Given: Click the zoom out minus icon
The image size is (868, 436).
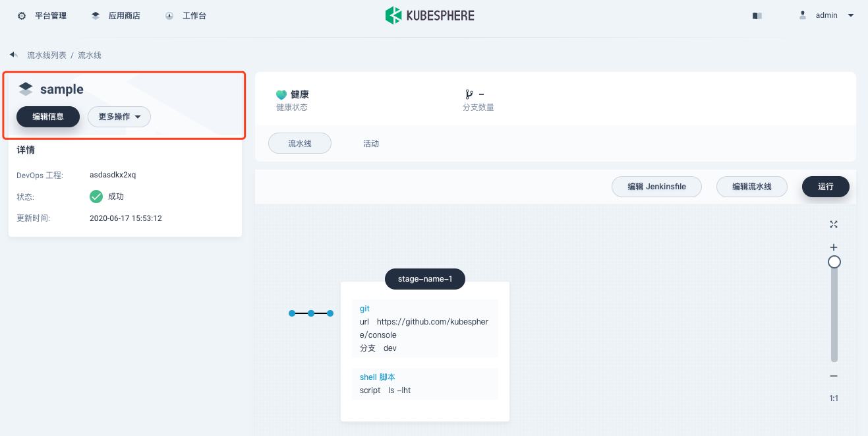Looking at the screenshot, I should [x=834, y=376].
